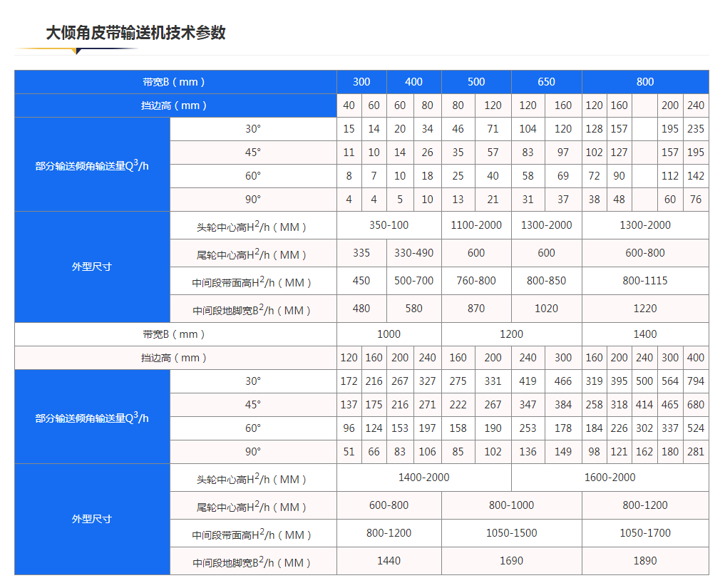Click tail wheel height value 335
Screen dimensions: 725x588
click(361, 253)
